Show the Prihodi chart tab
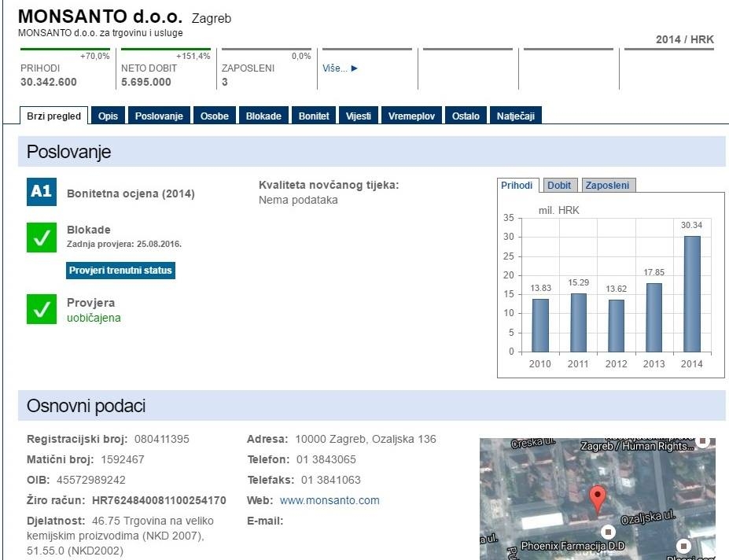Screen dimensions: 729x560 [x=517, y=185]
